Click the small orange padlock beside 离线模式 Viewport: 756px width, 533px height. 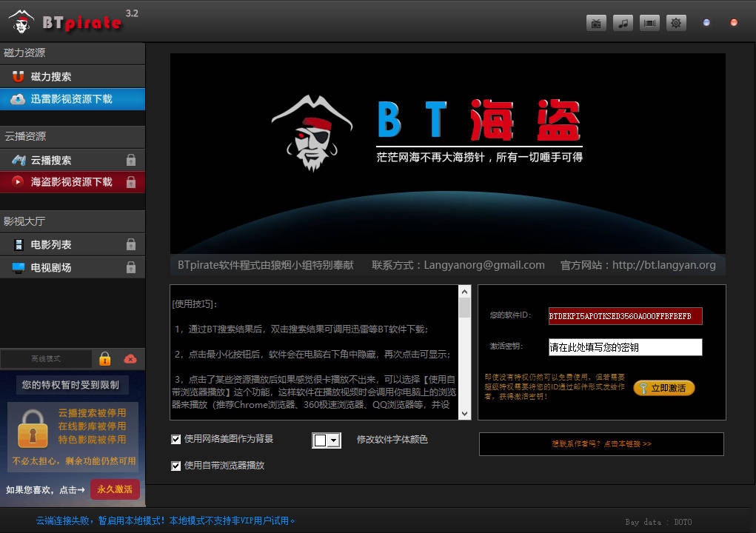pos(105,359)
